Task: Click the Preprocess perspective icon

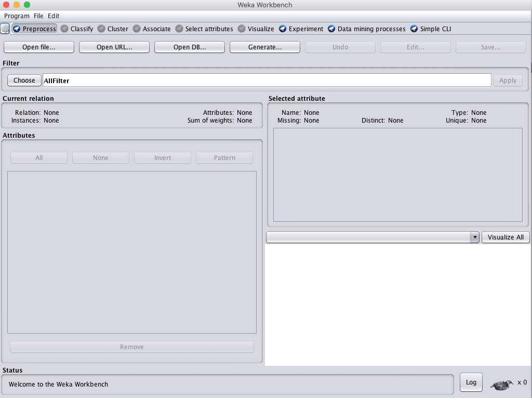Action: tap(17, 29)
